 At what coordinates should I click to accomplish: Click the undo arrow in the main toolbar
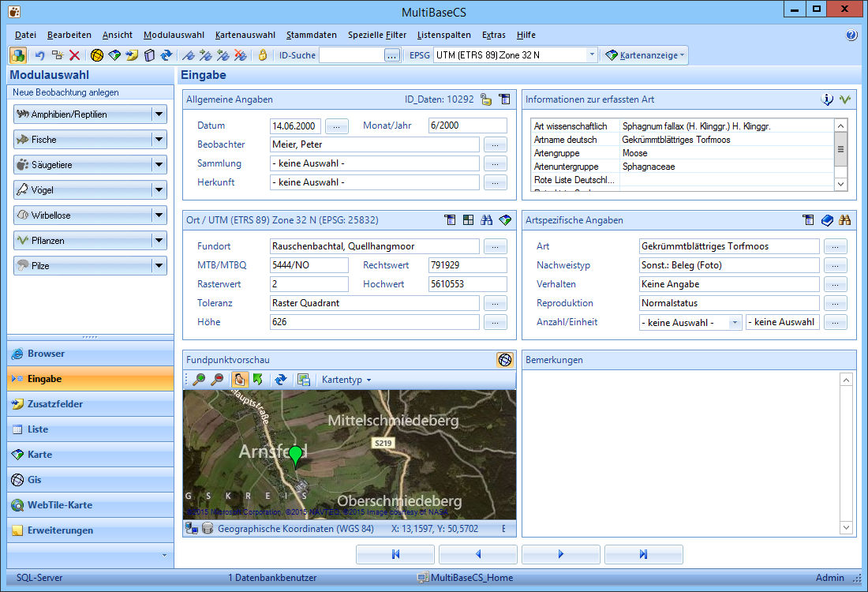coord(39,55)
